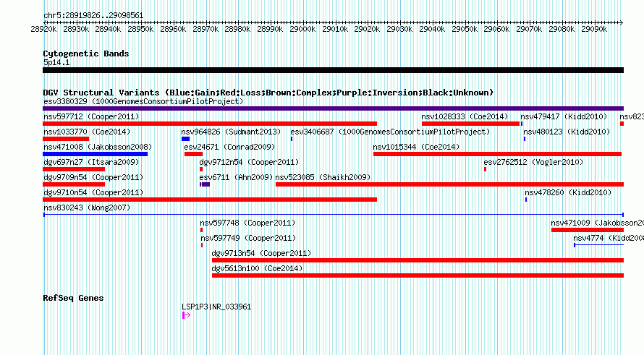Click the DGV Structural Variants track title

click(x=268, y=93)
